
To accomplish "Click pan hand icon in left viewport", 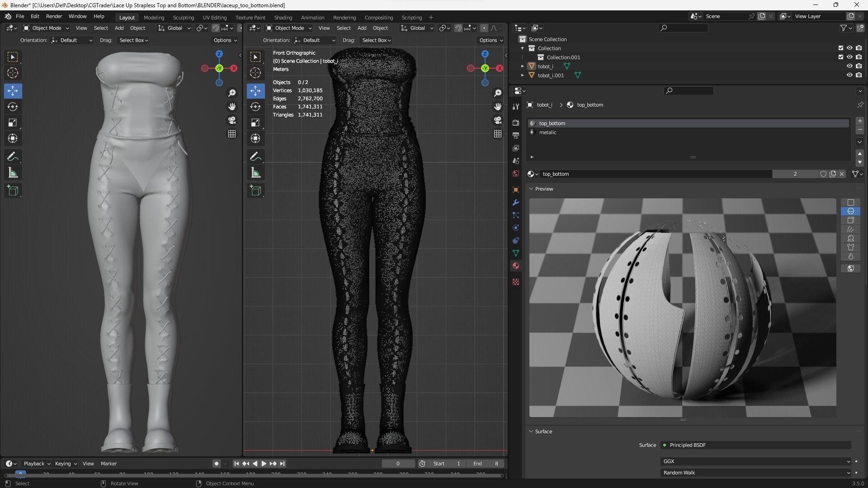I will (x=232, y=107).
